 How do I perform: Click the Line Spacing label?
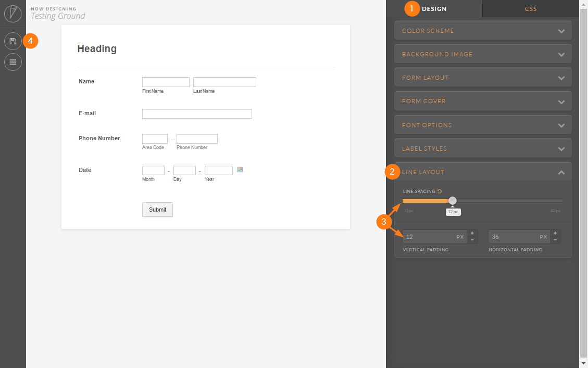(419, 191)
